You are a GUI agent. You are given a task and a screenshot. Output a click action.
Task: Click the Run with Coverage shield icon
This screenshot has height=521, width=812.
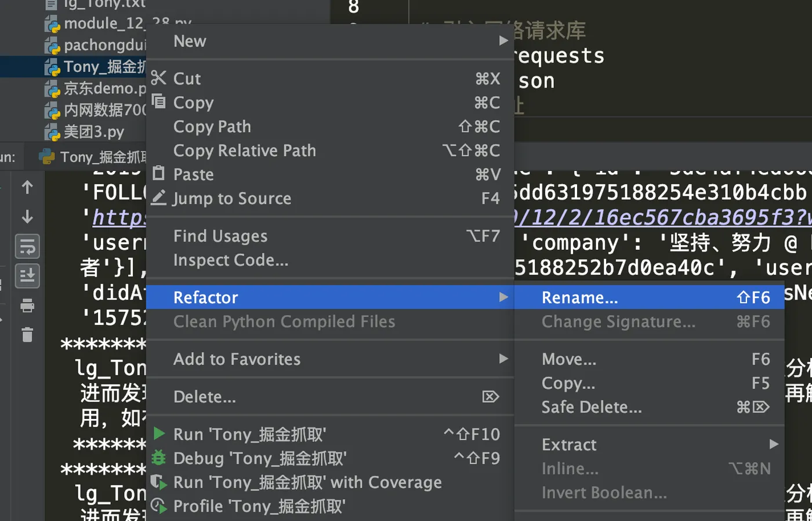[x=158, y=482]
